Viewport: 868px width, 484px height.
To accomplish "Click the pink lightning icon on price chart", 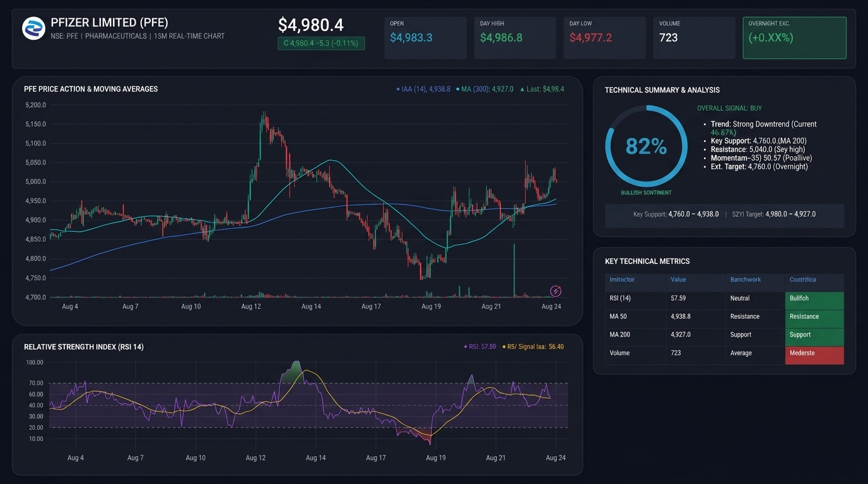I will [x=555, y=291].
